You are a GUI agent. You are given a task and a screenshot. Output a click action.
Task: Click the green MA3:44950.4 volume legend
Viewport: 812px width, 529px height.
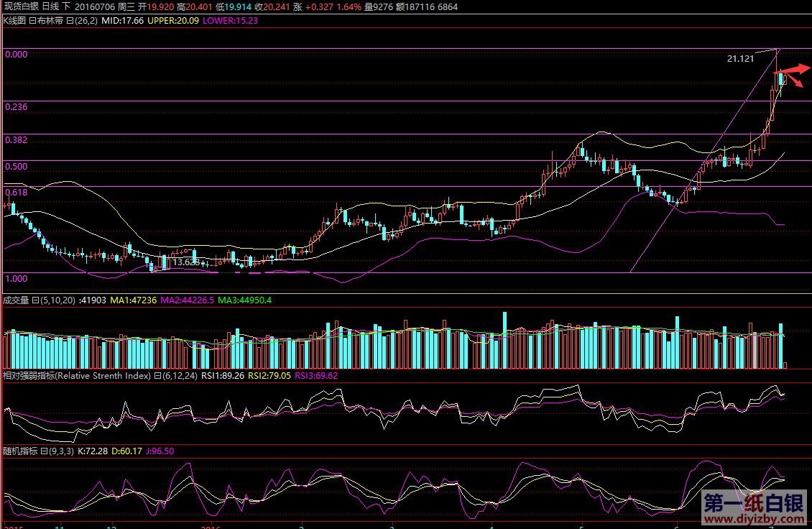(245, 300)
